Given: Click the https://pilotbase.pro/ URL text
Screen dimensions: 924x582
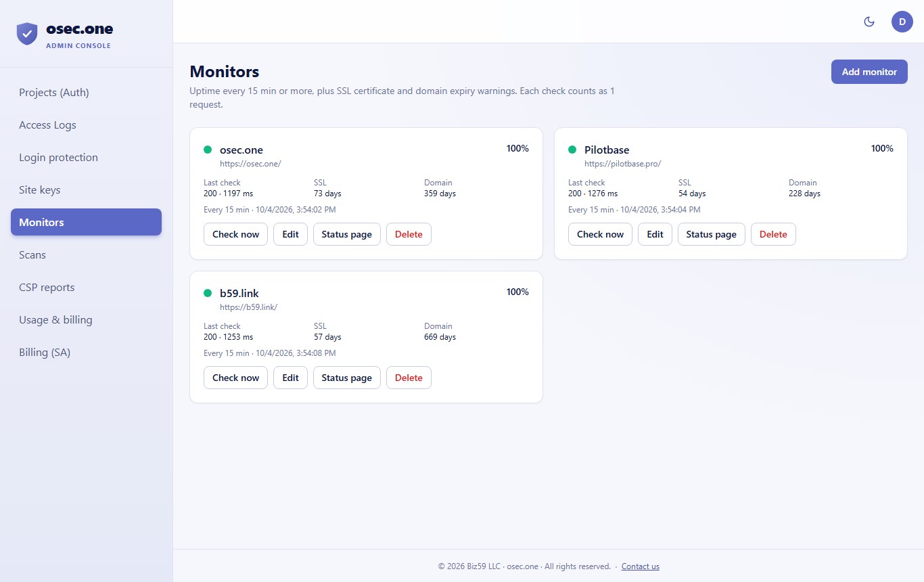Looking at the screenshot, I should [622, 164].
